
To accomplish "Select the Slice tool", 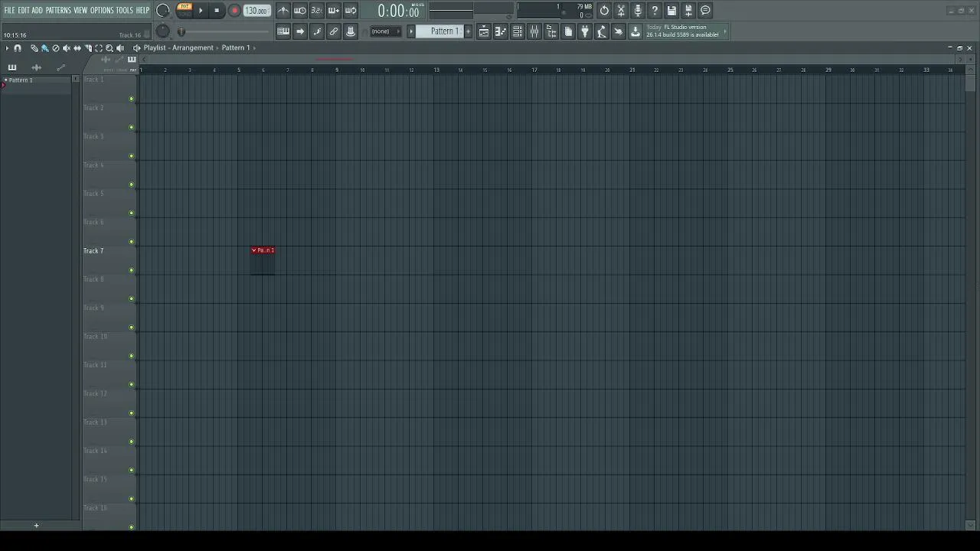I will (x=88, y=48).
